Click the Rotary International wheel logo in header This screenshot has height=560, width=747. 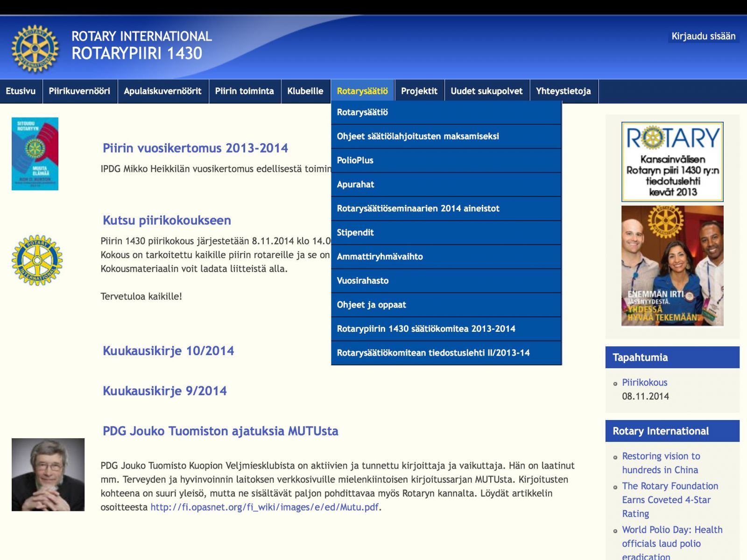coord(35,49)
